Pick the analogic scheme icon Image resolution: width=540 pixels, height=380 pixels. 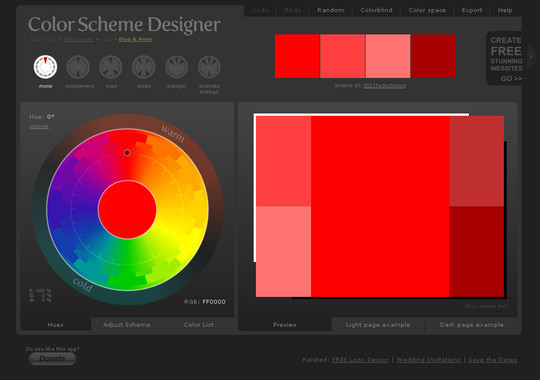coord(176,67)
